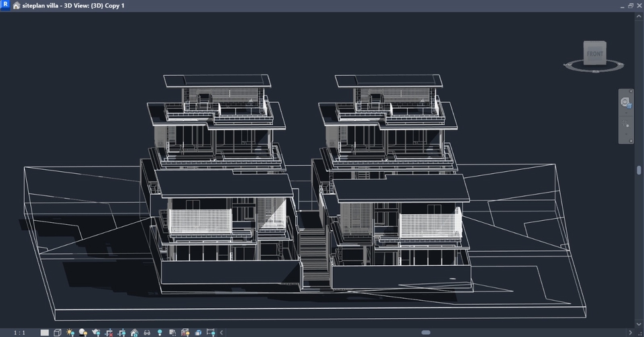Click the horizontal scrollbar thumb
644x337 pixels.
point(426,332)
